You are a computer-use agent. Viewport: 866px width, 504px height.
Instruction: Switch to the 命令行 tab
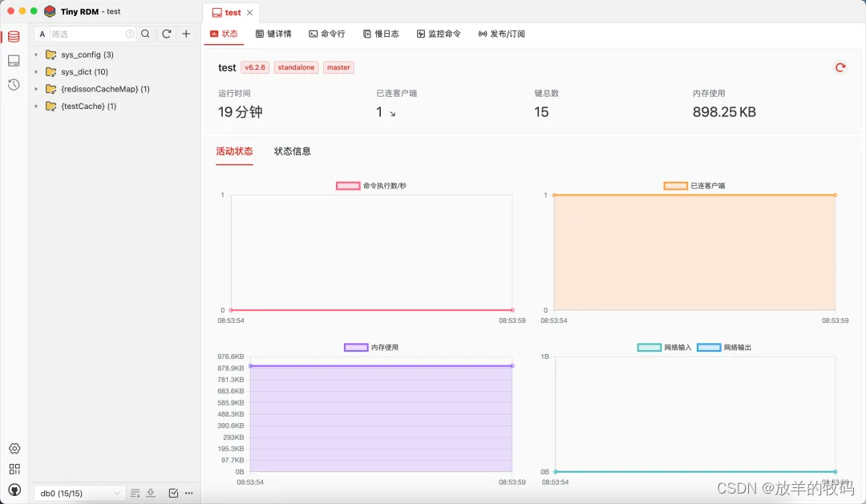coord(327,34)
